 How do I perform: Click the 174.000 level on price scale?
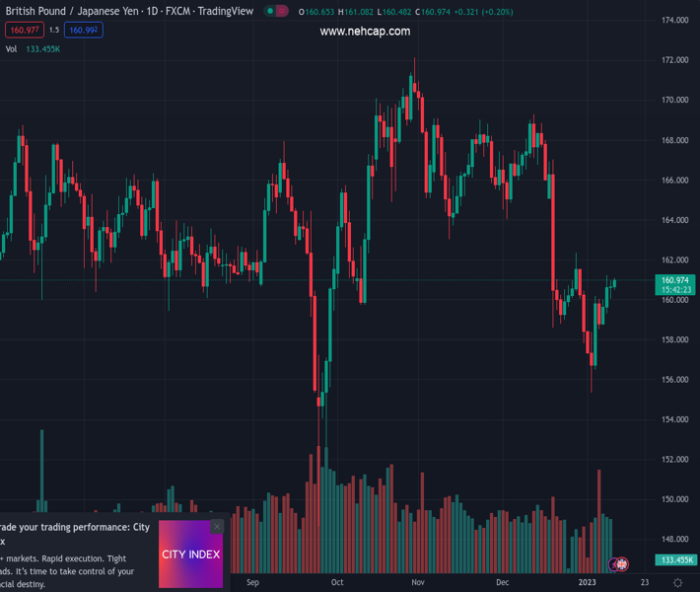pyautogui.click(x=674, y=21)
